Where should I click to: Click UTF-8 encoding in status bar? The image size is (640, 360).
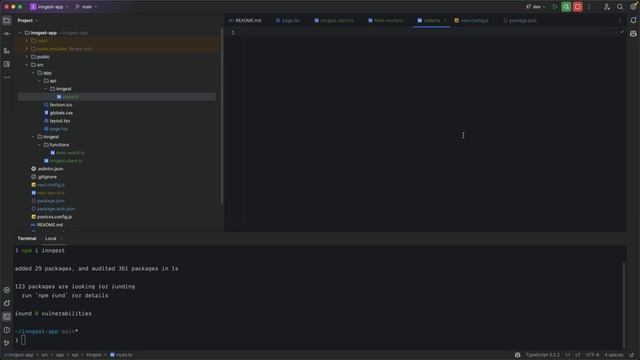click(592, 355)
